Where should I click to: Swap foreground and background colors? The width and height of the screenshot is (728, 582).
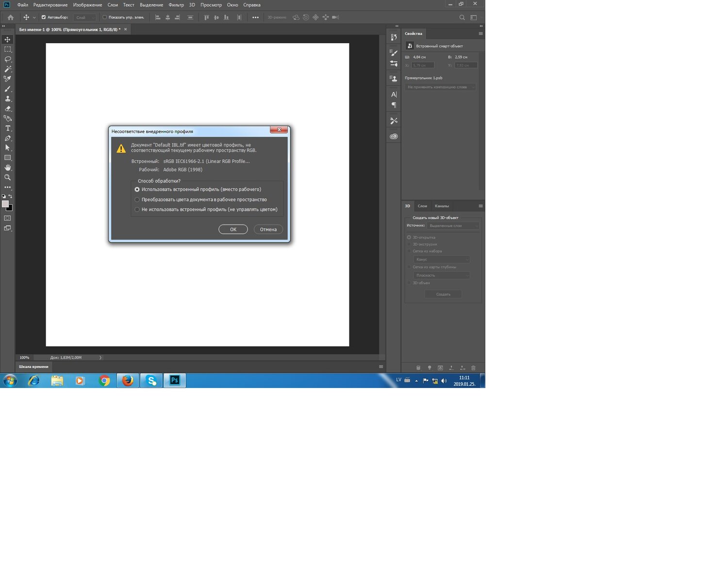pos(11,196)
